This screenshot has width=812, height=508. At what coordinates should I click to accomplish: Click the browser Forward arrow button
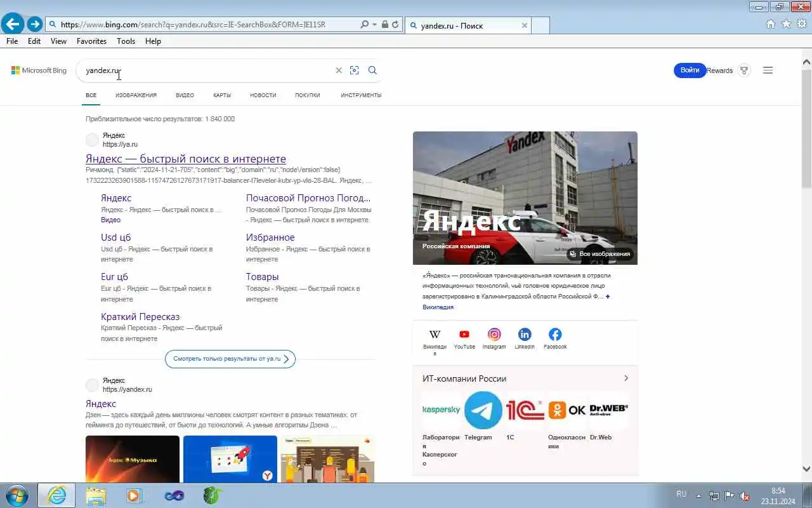tap(34, 25)
